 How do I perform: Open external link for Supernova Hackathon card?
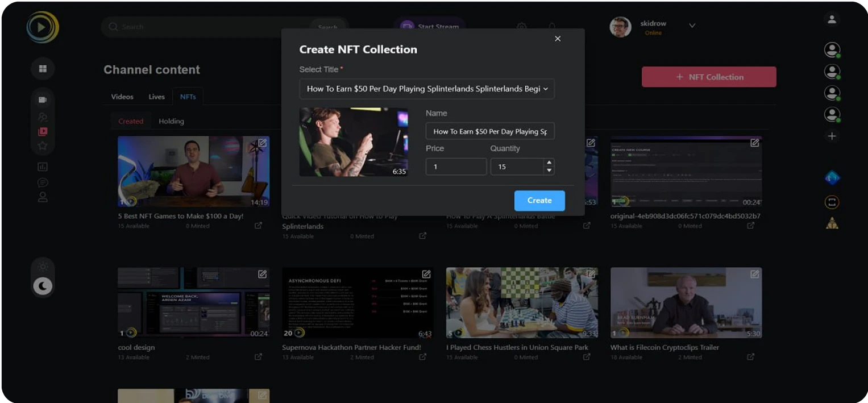click(x=422, y=357)
